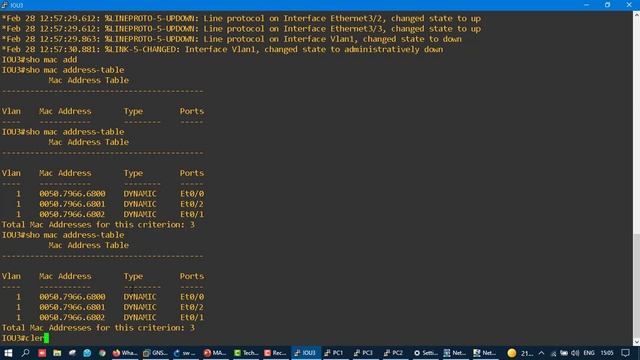Screen dimensions: 640x360
Task: Open File Explorer from the taskbar
Action: coord(57,353)
